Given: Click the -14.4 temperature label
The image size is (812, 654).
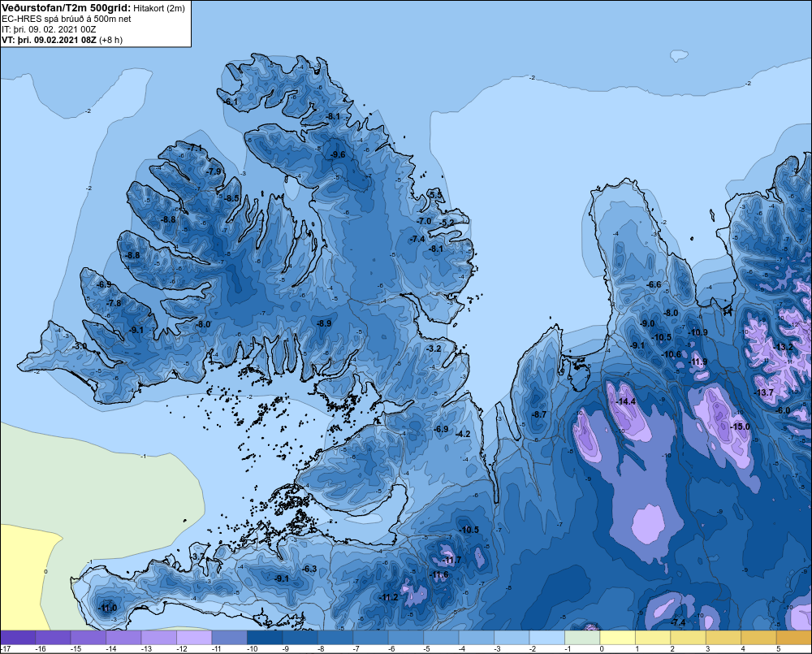Looking at the screenshot, I should click(x=625, y=401).
